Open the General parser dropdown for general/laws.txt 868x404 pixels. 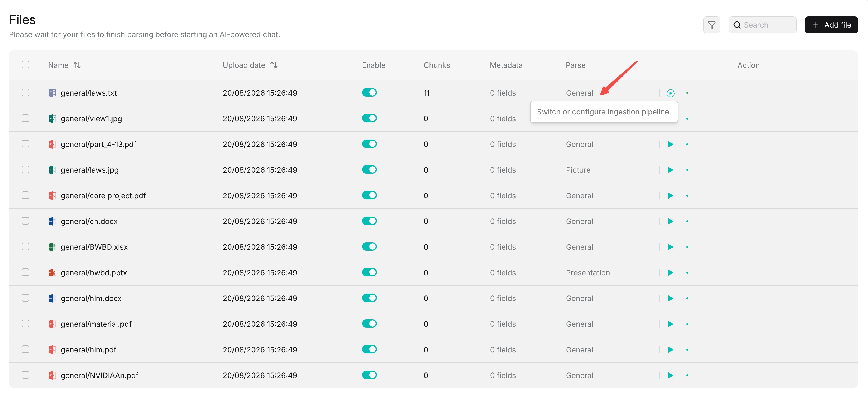point(579,93)
